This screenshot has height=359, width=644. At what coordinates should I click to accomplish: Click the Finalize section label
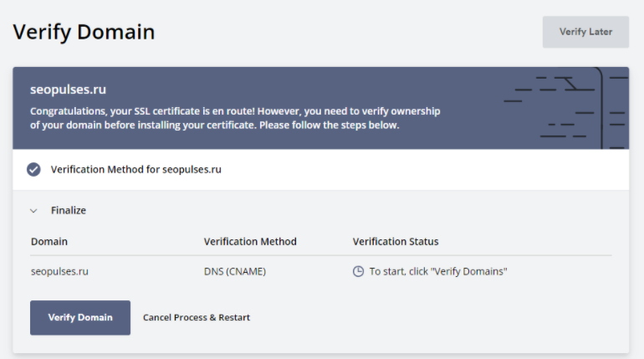point(69,210)
